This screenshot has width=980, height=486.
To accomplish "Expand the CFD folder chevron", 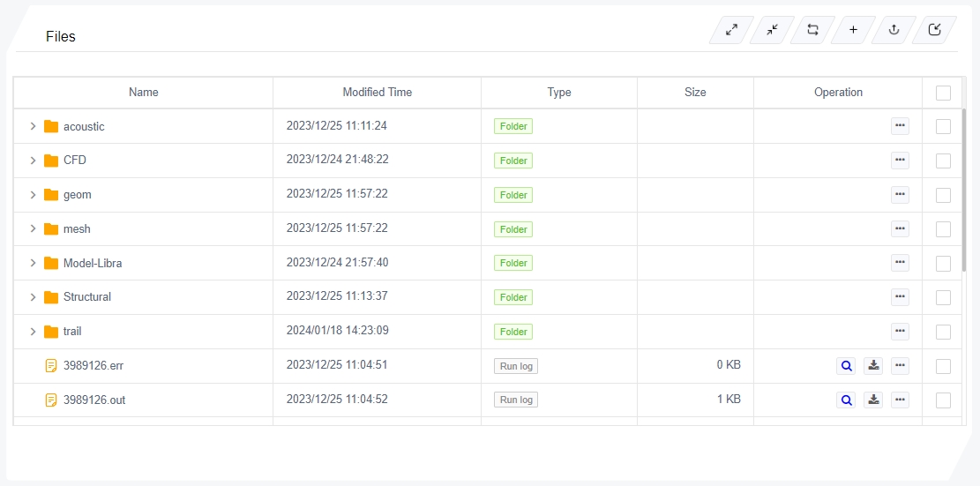I will coord(34,161).
